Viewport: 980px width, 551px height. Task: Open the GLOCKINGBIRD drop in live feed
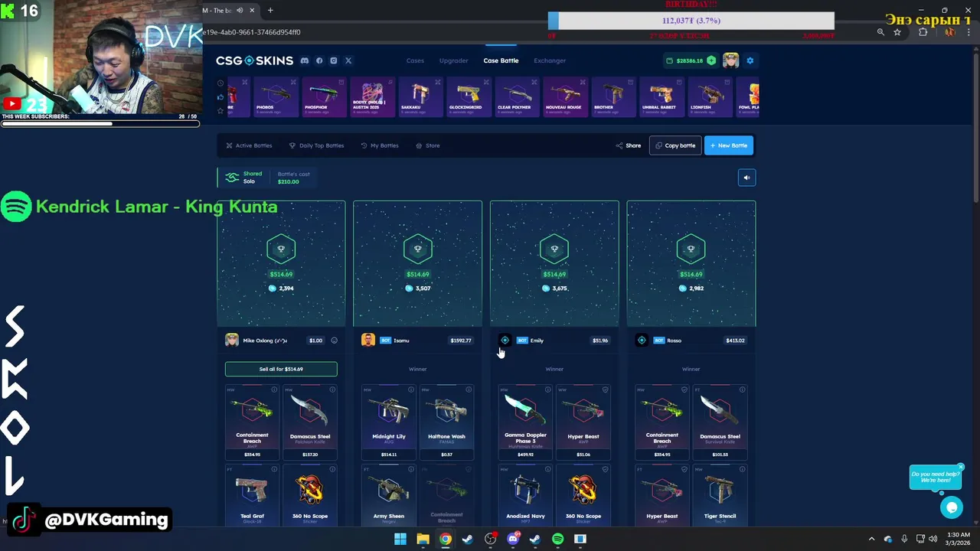469,96
